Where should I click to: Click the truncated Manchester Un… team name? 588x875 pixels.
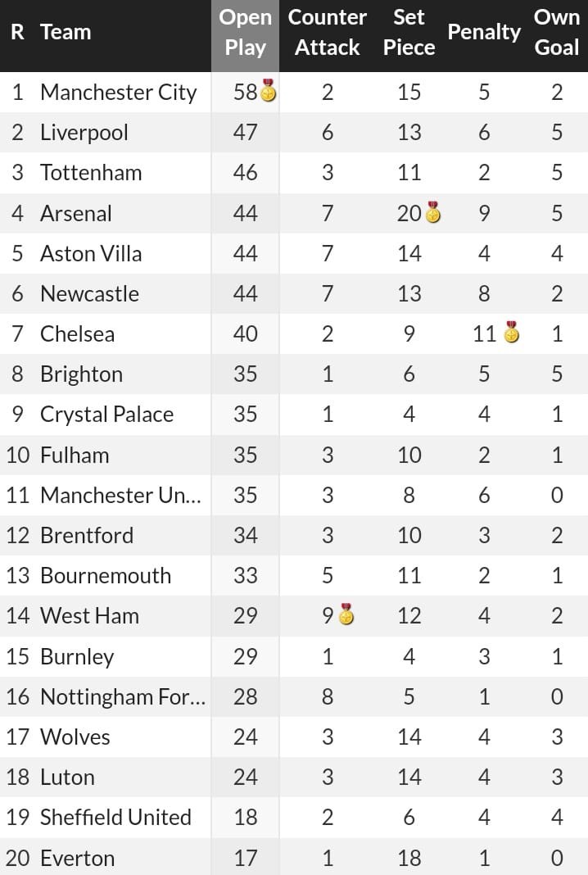click(120, 495)
